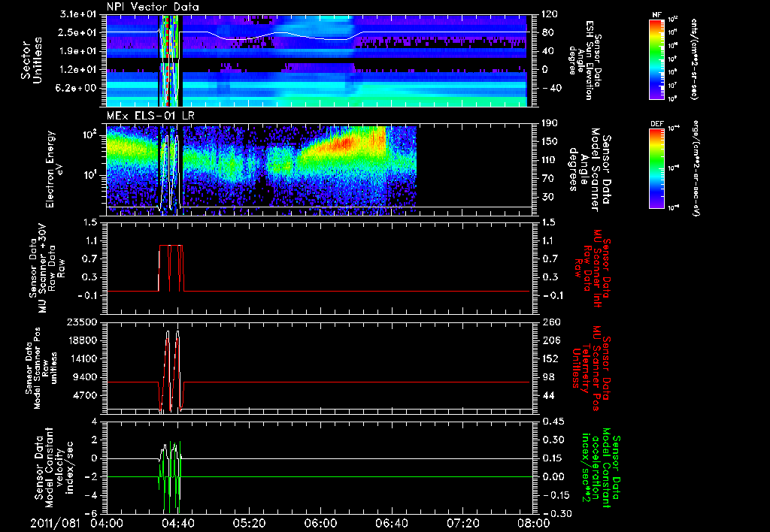This screenshot has height=532, width=770.
Task: Click the 04:40 time tick label
Action: point(177,523)
